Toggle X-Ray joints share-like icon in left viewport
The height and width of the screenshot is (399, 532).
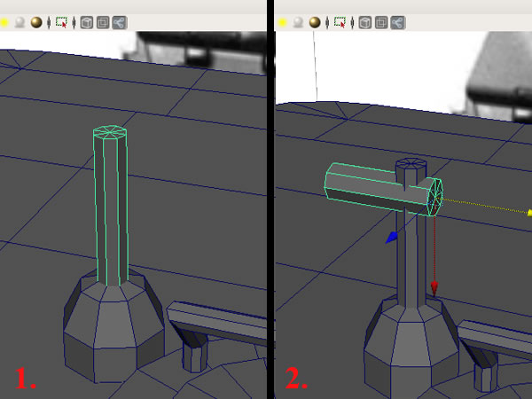pyautogui.click(x=120, y=23)
